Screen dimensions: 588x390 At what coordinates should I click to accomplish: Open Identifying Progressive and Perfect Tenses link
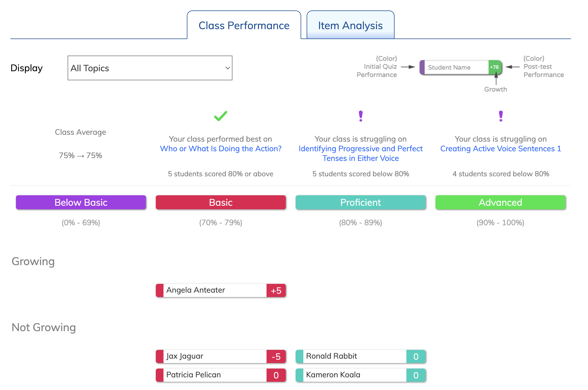361,153
